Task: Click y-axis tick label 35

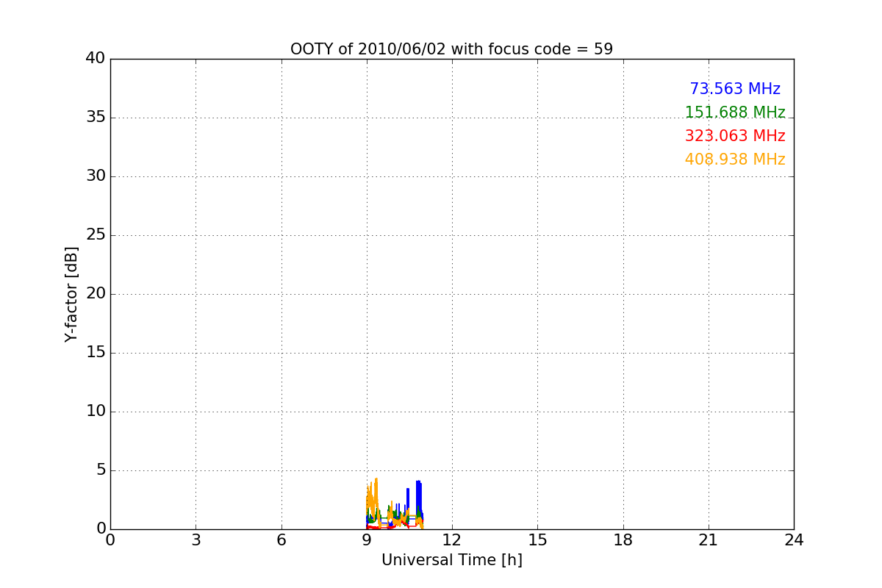Action: tap(96, 118)
